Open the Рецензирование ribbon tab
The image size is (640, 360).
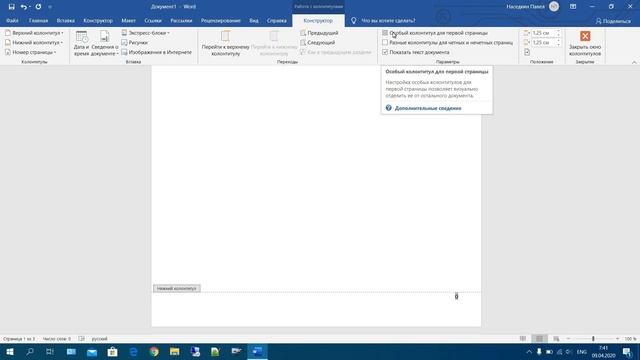pyautogui.click(x=220, y=20)
